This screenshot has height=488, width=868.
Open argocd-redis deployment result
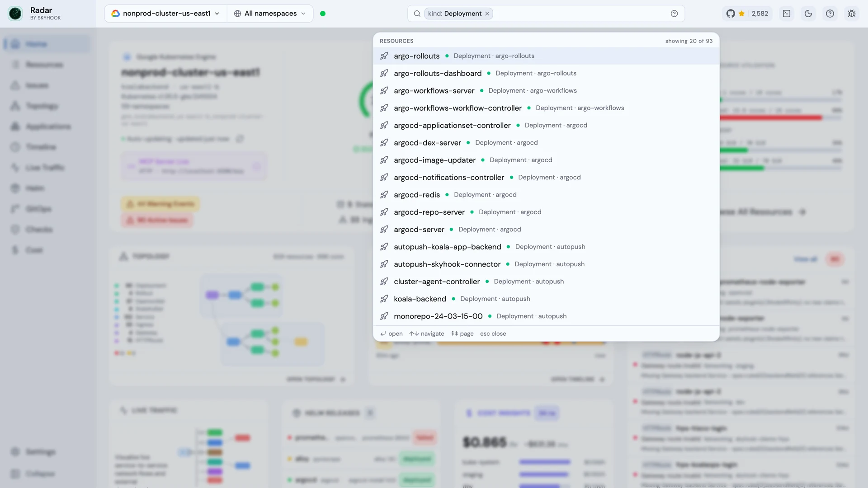[546, 195]
